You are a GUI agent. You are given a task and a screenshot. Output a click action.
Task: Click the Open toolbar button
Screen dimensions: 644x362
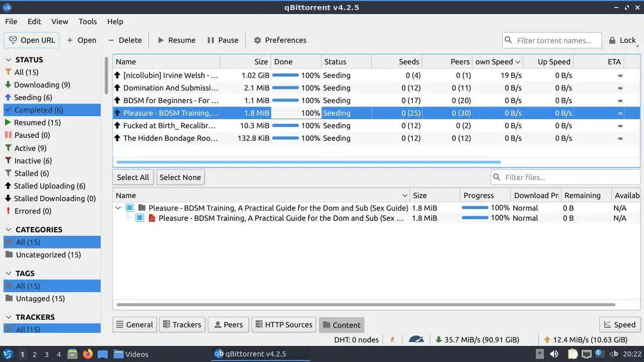(82, 40)
